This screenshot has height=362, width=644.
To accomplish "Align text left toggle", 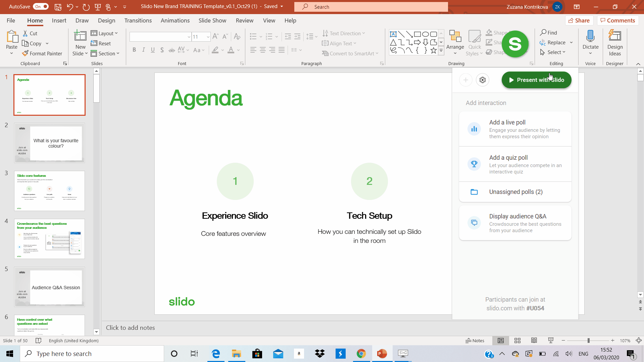I will [x=253, y=50].
